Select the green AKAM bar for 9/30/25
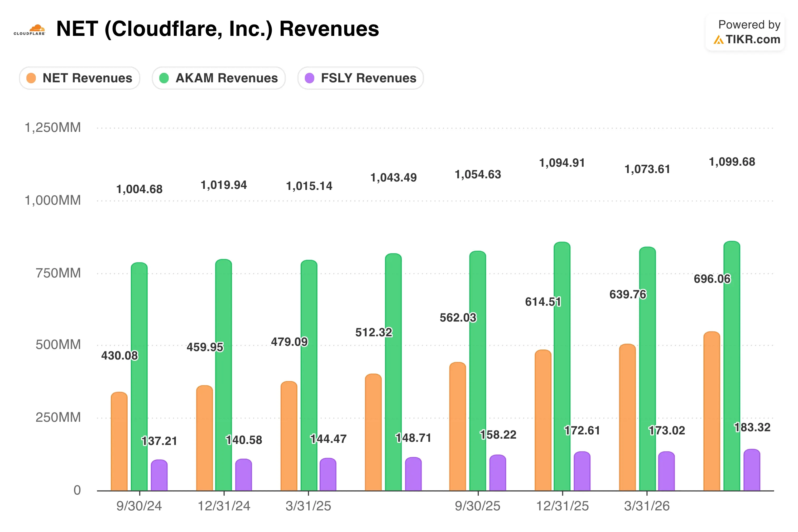The width and height of the screenshot is (798, 532). (478, 371)
